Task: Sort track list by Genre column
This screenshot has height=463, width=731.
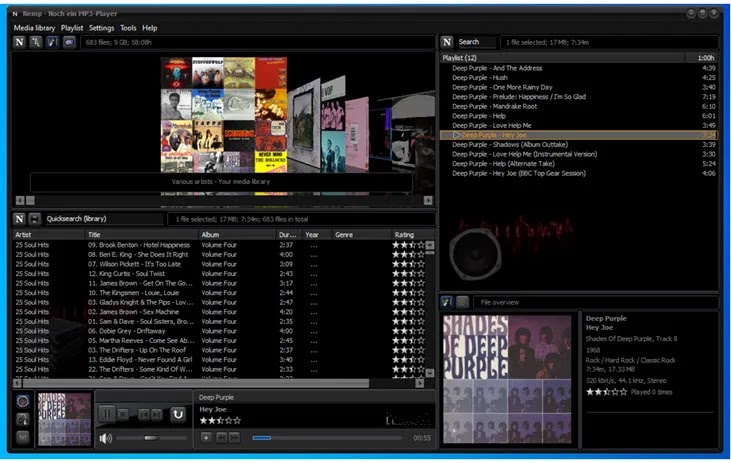Action: coord(362,235)
